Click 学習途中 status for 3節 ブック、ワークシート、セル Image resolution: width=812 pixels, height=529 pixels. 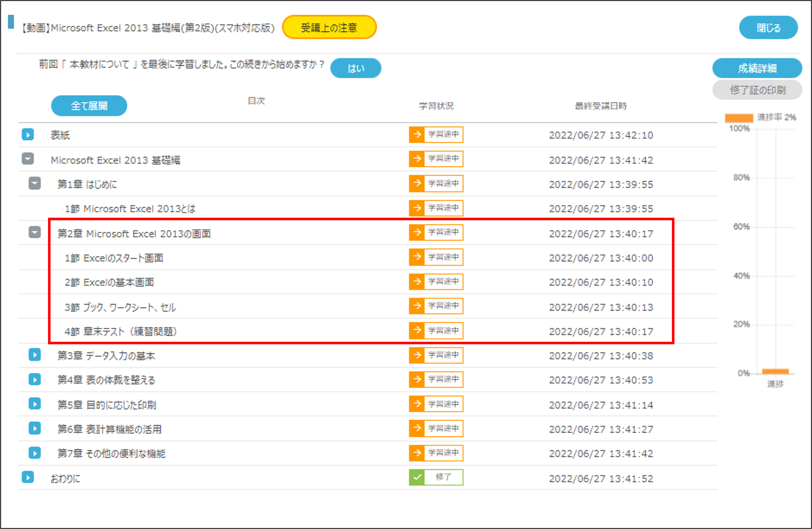click(x=436, y=306)
